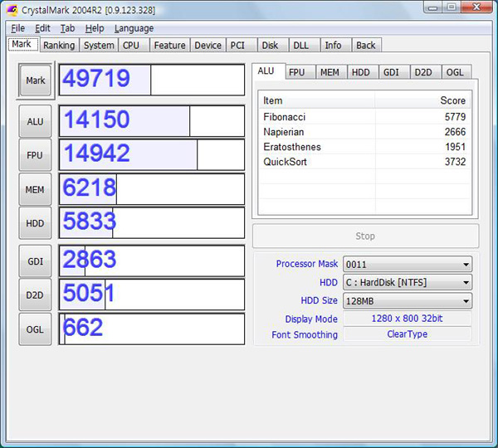Show FPU results tab in score panel
The width and height of the screenshot is (498, 448).
(x=300, y=72)
